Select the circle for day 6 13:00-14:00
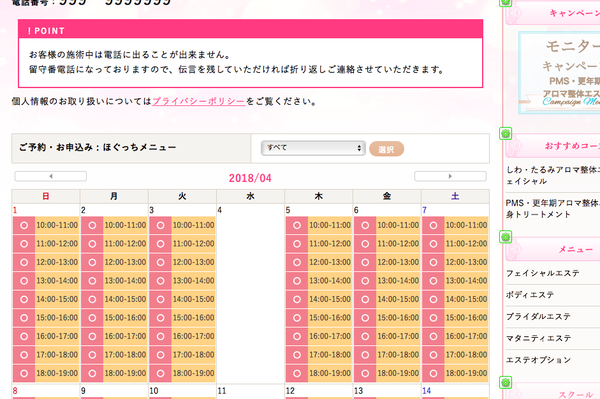The height and width of the screenshot is (399, 600). click(365, 281)
